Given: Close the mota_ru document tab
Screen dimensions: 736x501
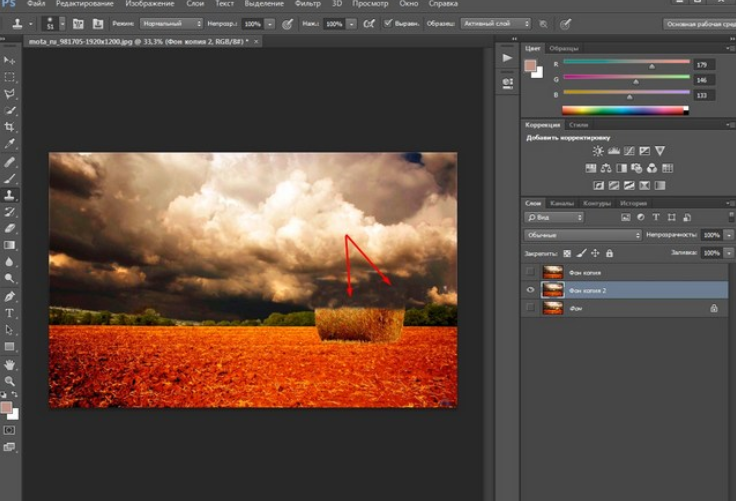Looking at the screenshot, I should 256,41.
